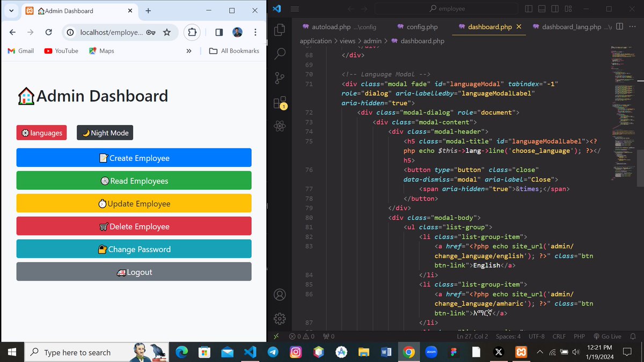
Task: Open remote window indicator in status bar
Action: tap(276, 336)
